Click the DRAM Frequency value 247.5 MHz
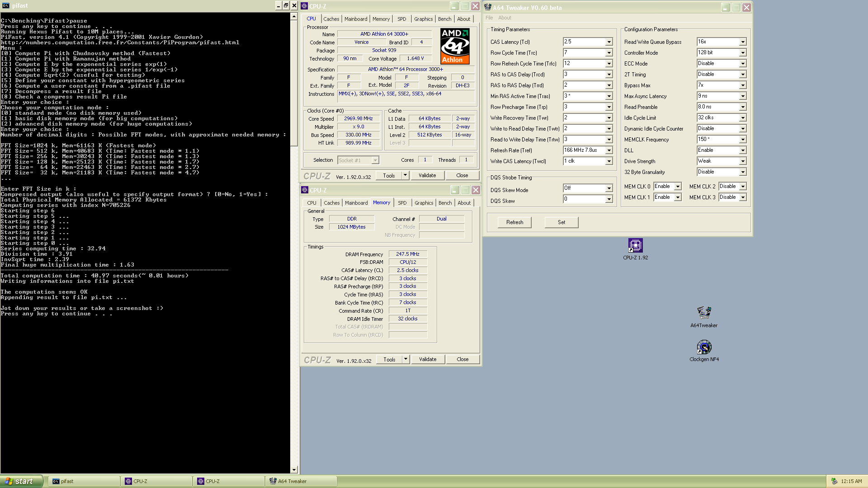 point(408,254)
